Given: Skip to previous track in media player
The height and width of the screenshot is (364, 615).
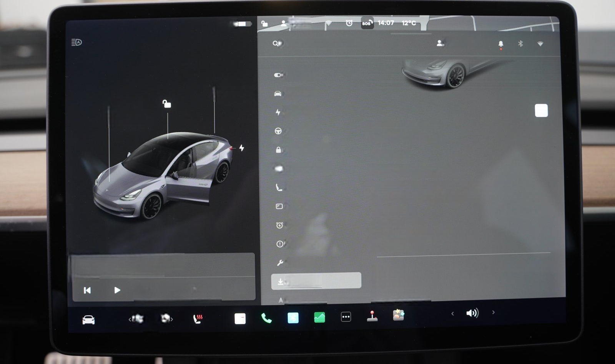Looking at the screenshot, I should (x=87, y=290).
